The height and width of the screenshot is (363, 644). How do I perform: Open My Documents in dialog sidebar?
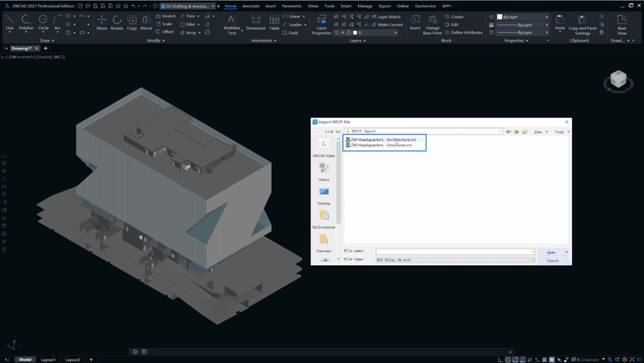pyautogui.click(x=323, y=220)
